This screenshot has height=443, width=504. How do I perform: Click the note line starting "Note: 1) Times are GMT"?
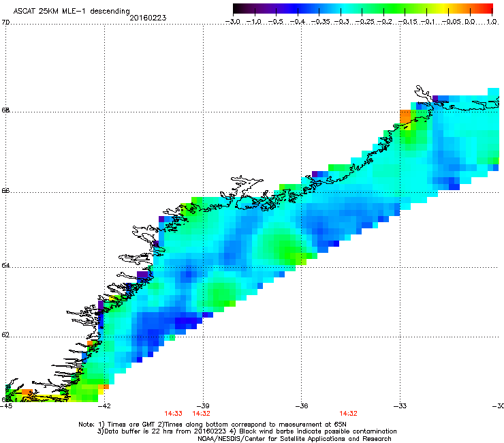point(212,425)
